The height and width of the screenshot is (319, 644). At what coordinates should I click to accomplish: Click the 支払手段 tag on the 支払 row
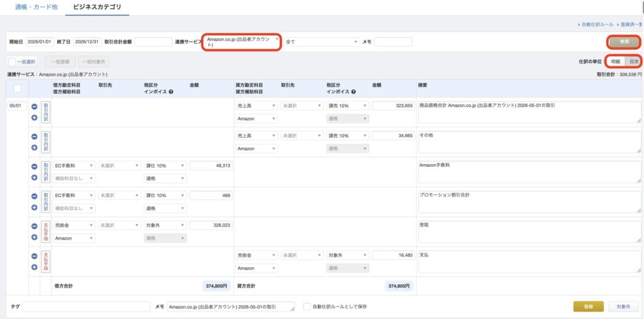[x=45, y=262]
